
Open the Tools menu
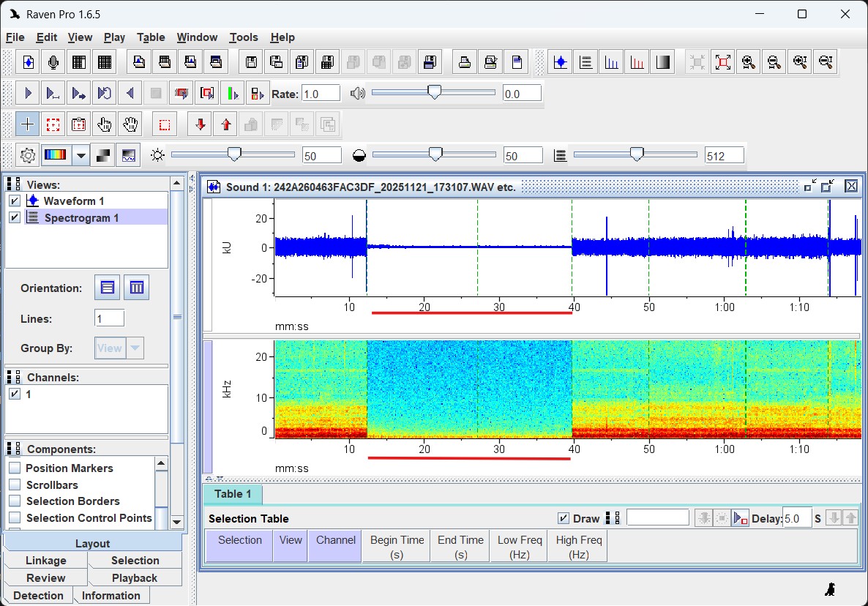click(244, 37)
